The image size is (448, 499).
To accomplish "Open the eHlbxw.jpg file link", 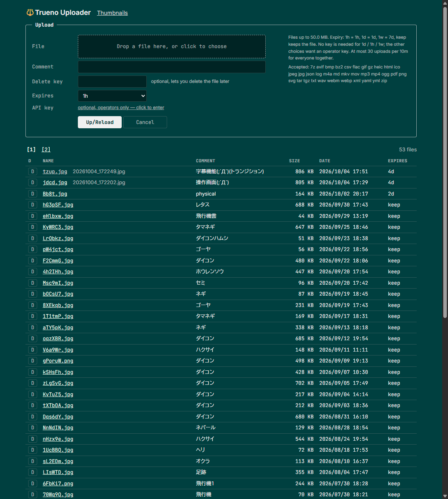I will 58,216.
